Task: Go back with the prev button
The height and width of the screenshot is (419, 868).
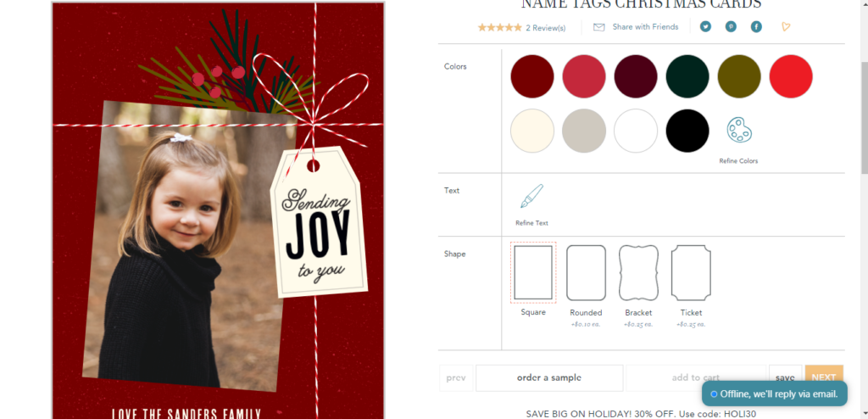Action: pos(456,378)
